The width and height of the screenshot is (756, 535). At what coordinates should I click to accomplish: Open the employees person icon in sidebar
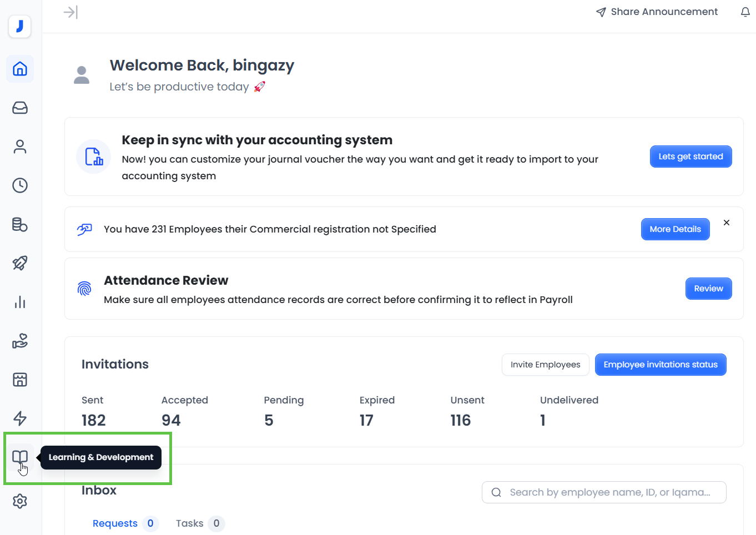[20, 147]
